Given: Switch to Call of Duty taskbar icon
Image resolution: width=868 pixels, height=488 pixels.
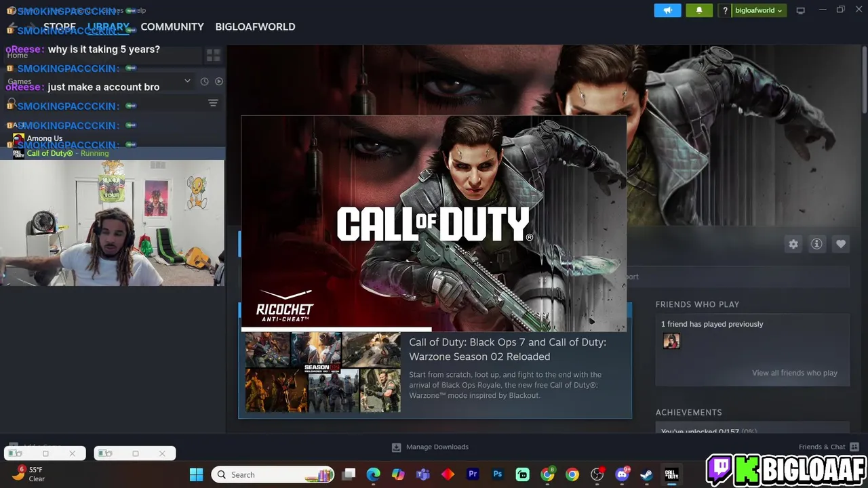Looking at the screenshot, I should 671,474.
